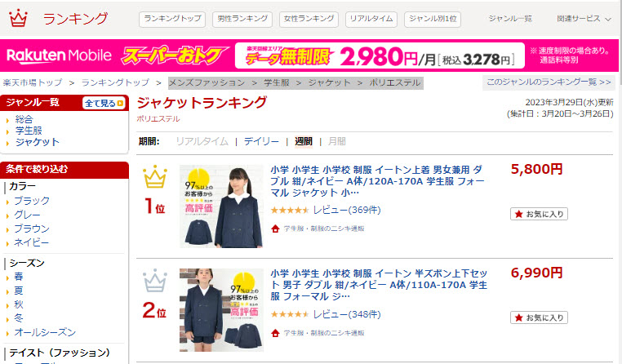
Task: Switch to the リアルタイム top tab
Action: [371, 19]
